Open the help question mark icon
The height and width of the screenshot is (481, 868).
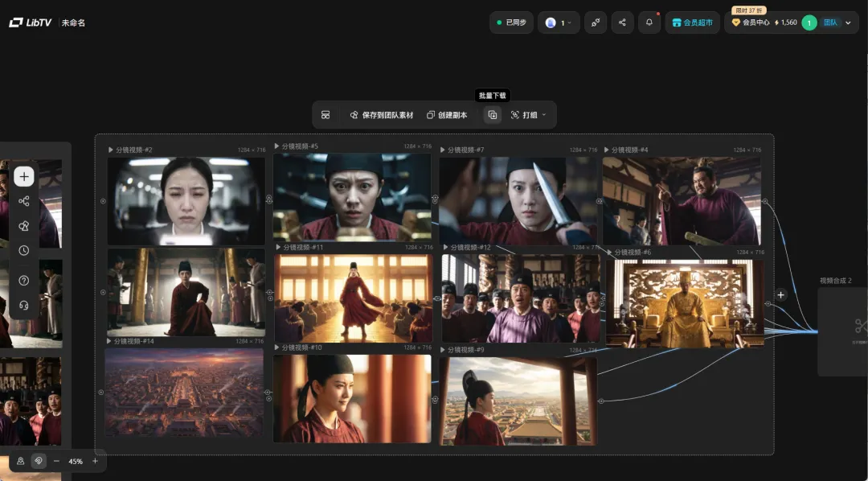[24, 281]
